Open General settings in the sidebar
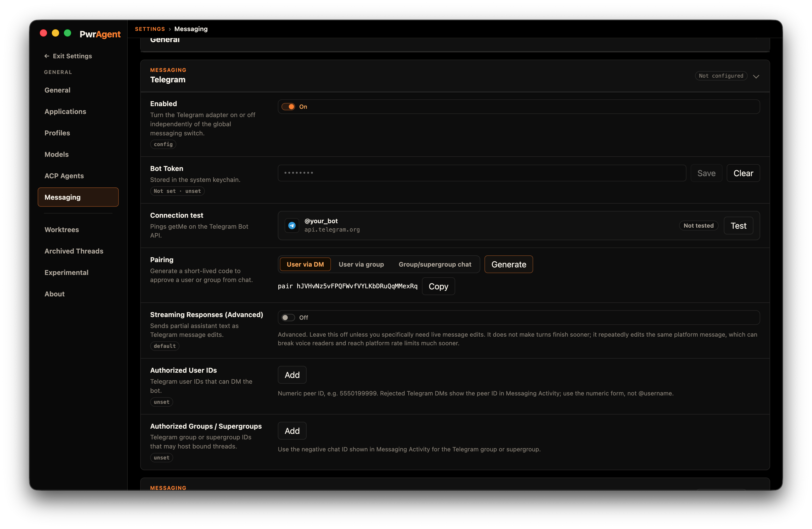The height and width of the screenshot is (529, 812). (x=78, y=90)
